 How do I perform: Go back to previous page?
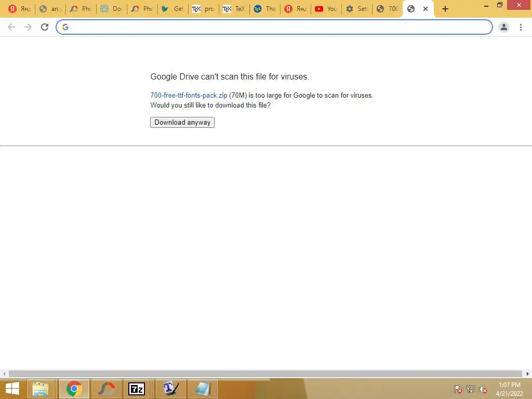[11, 27]
